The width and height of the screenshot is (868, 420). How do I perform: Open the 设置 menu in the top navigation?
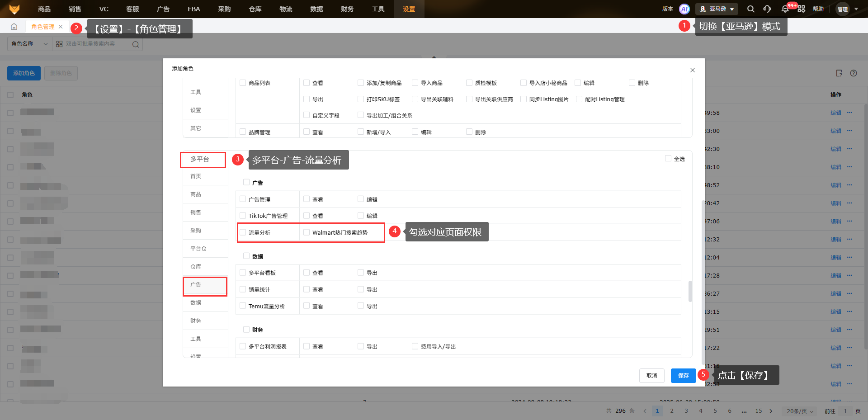pos(409,9)
